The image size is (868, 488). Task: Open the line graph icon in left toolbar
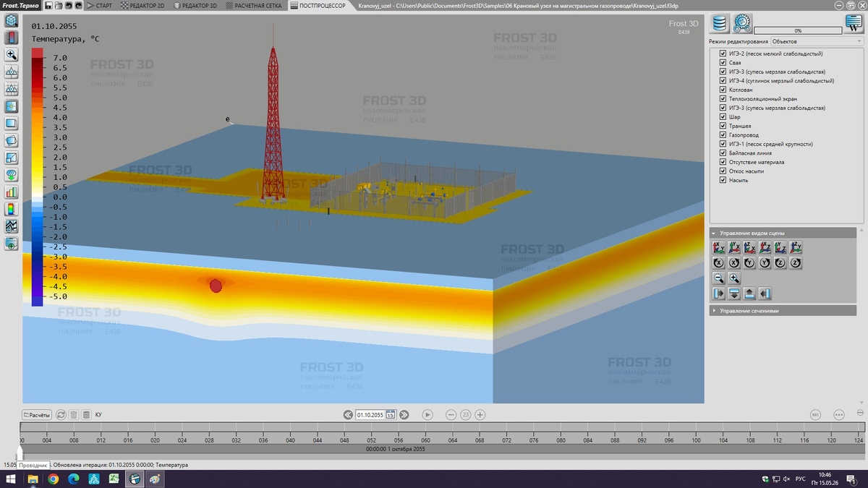click(12, 226)
